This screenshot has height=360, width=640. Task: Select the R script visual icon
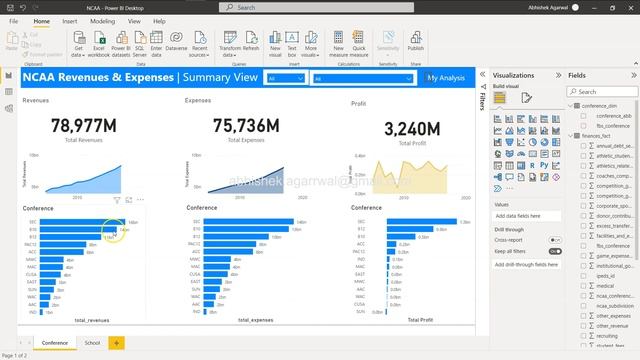(532, 165)
